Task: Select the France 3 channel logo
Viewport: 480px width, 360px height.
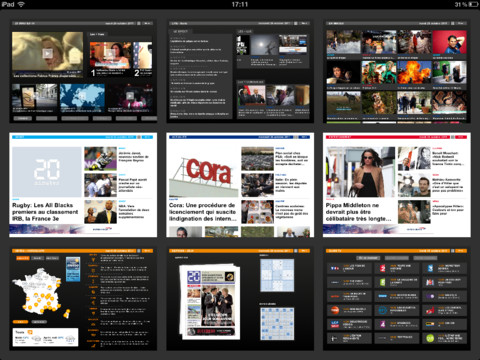Action: click(430, 268)
